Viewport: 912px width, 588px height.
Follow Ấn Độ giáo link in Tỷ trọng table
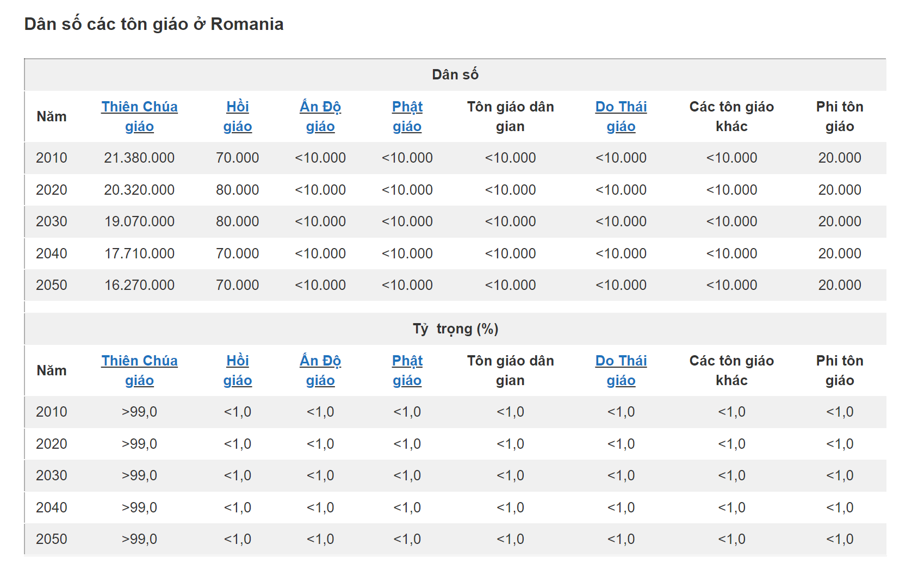click(320, 361)
